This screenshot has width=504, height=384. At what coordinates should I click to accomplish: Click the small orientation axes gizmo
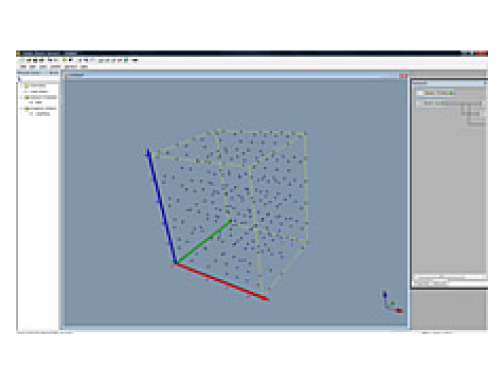(392, 302)
